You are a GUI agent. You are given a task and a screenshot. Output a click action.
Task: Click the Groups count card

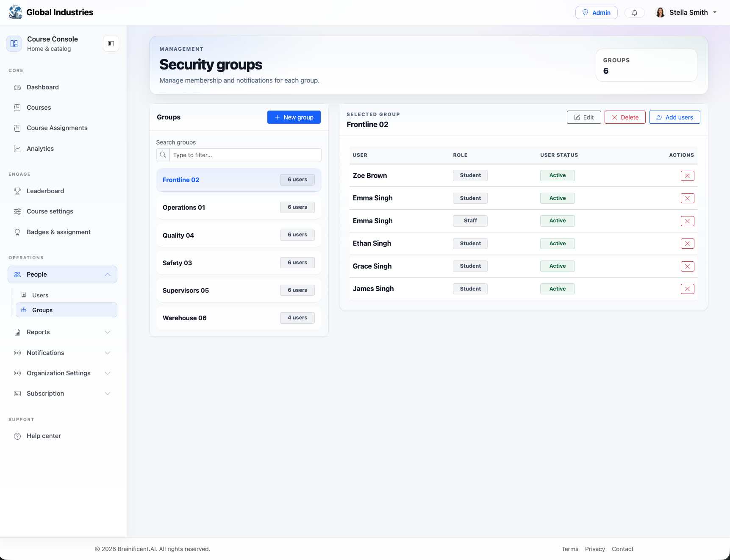click(646, 65)
